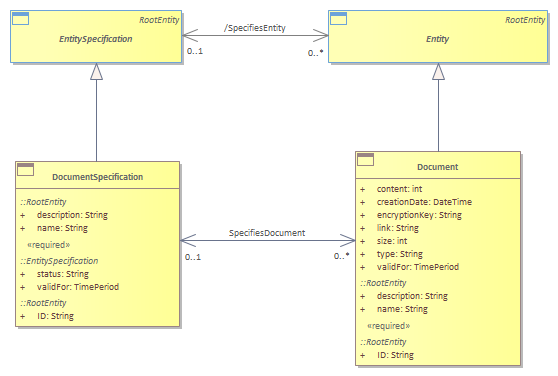This screenshot has height=376, width=558.
Task: Click the inheritance arrowhead below EntitySpecification
Action: pos(96,72)
